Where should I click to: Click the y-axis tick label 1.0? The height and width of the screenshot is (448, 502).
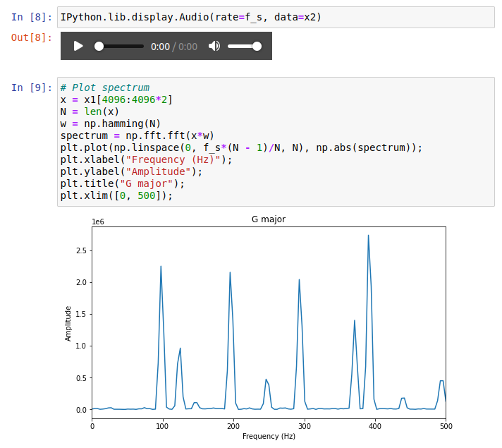[81, 346]
